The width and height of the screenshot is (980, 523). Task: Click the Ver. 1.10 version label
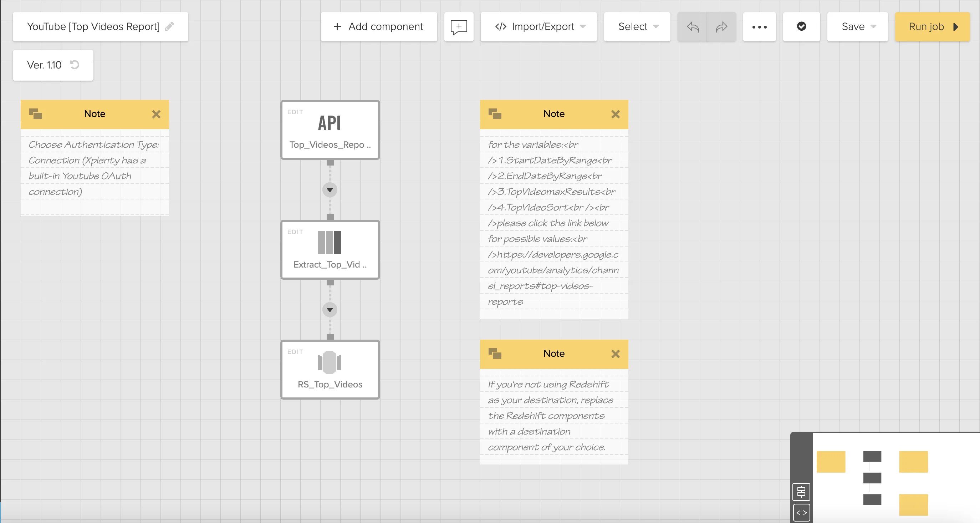44,65
